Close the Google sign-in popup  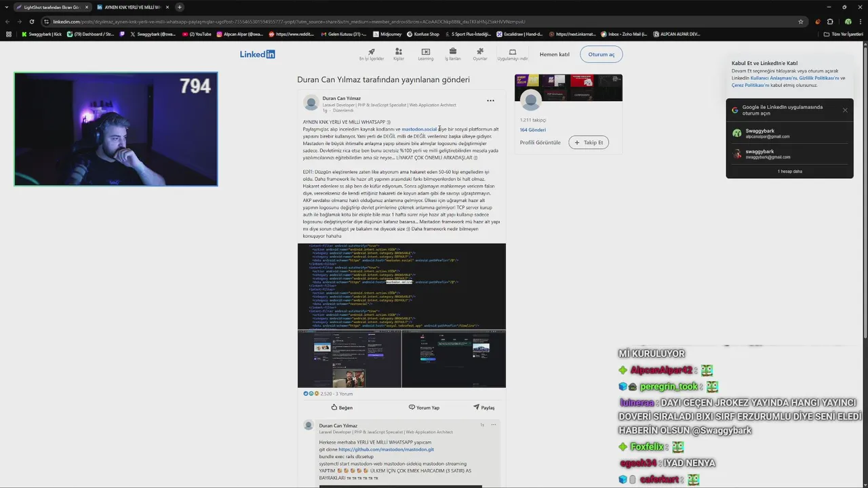pyautogui.click(x=845, y=110)
